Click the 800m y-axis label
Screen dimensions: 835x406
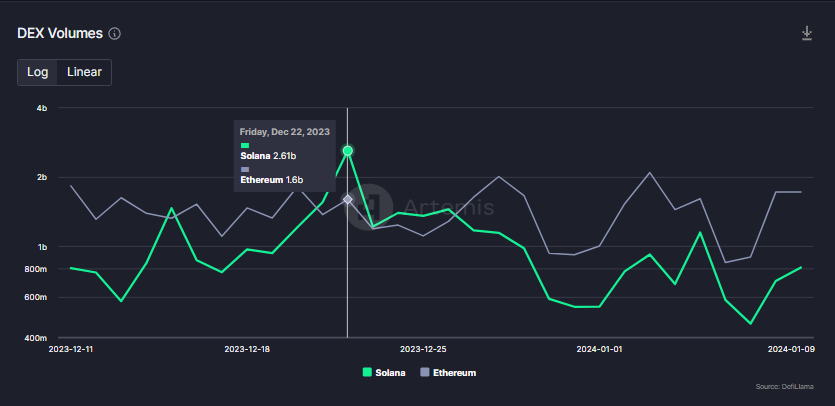click(37, 269)
